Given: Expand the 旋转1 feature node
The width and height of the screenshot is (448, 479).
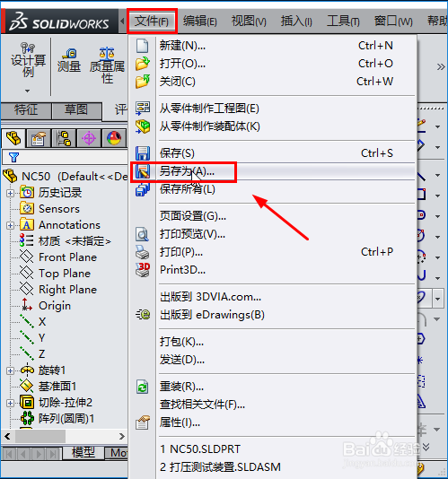Looking at the screenshot, I should (x=10, y=370).
